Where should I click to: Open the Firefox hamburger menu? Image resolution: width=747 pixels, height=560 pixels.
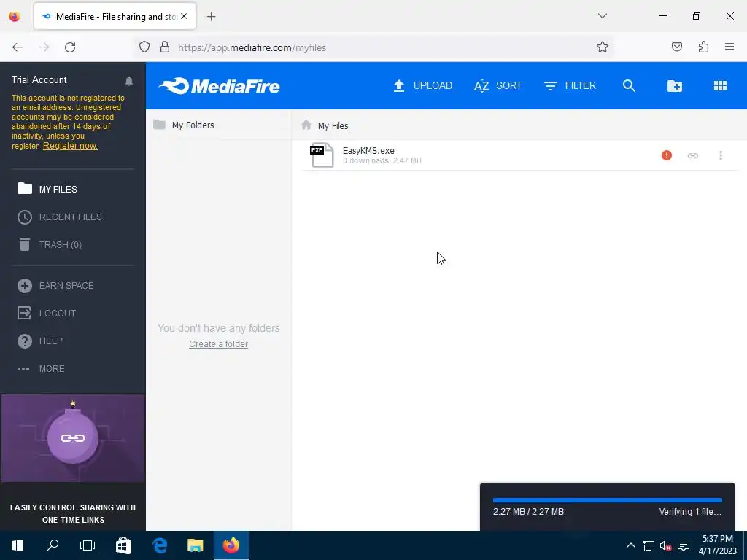(x=729, y=47)
